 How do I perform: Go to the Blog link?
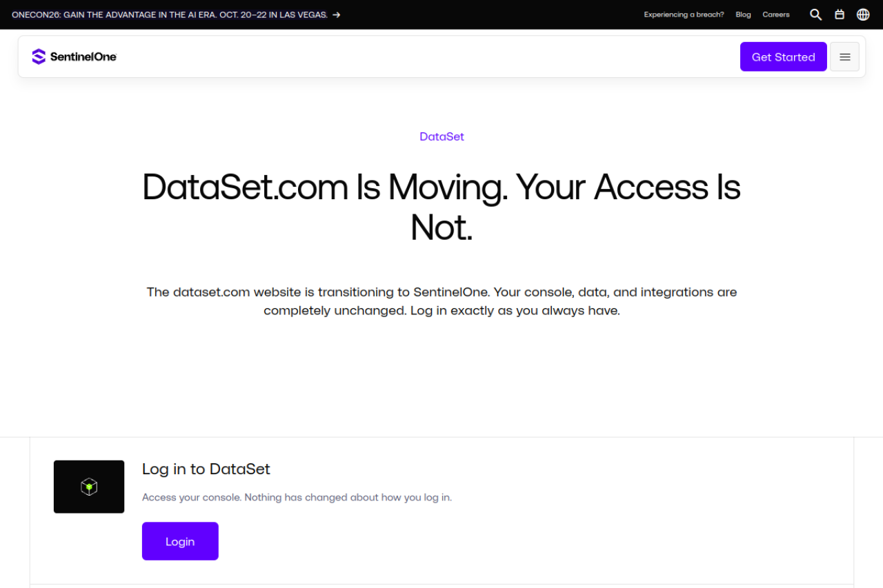coord(743,14)
